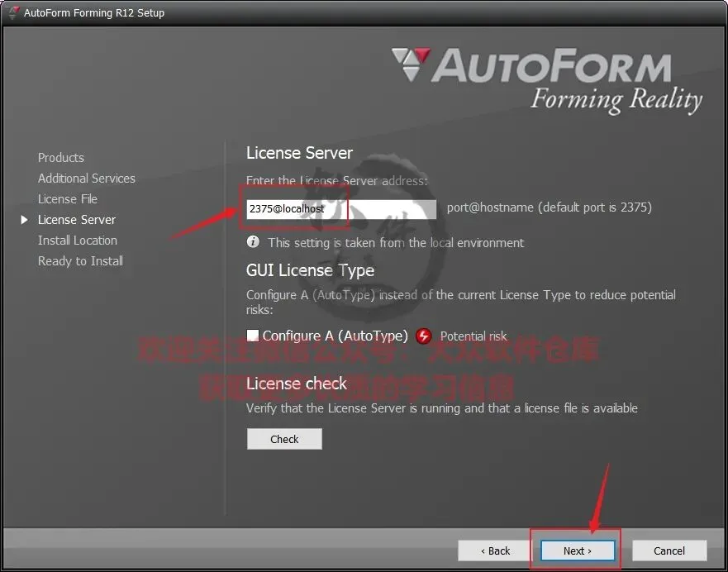
Task: Click the port@hostname default port hint
Action: pyautogui.click(x=550, y=207)
